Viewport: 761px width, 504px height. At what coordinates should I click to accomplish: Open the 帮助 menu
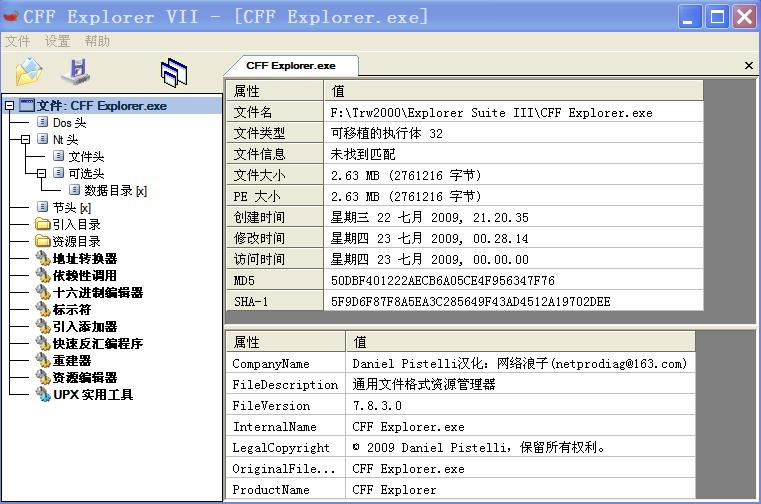coord(97,41)
